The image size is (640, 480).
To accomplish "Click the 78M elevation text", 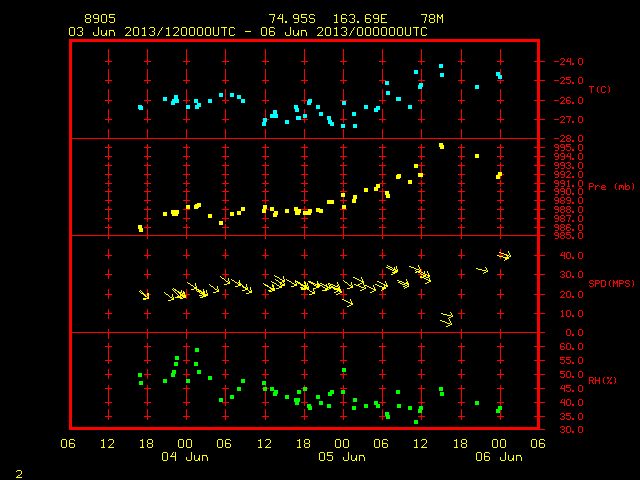I will coord(432,19).
